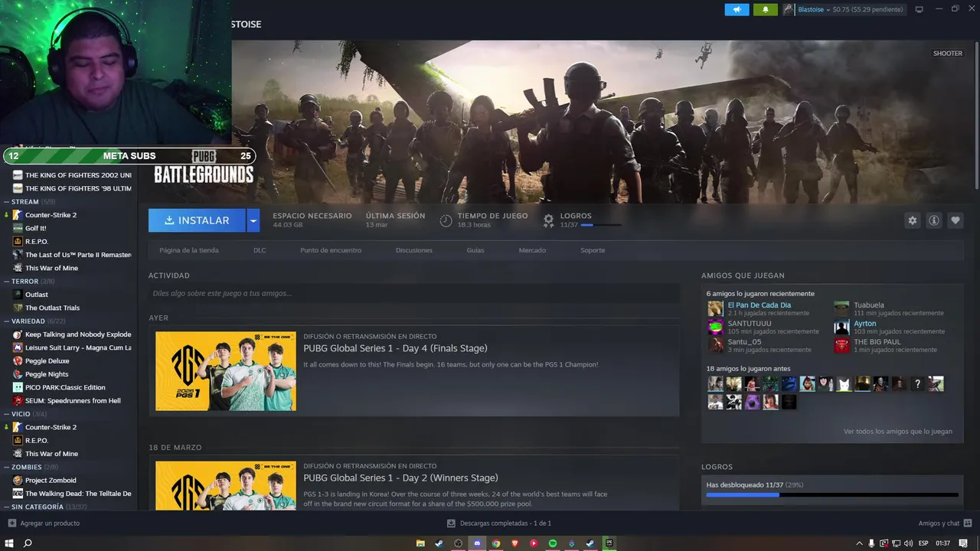Viewport: 980px width, 551px height.
Task: Click Ver todos los amigos que lo juegan
Action: tap(898, 432)
